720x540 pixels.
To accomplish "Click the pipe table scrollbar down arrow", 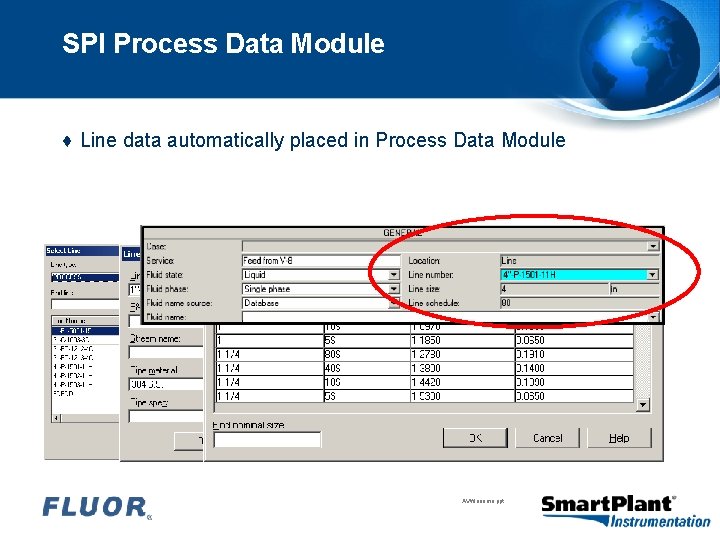I will pyautogui.click(x=642, y=405).
